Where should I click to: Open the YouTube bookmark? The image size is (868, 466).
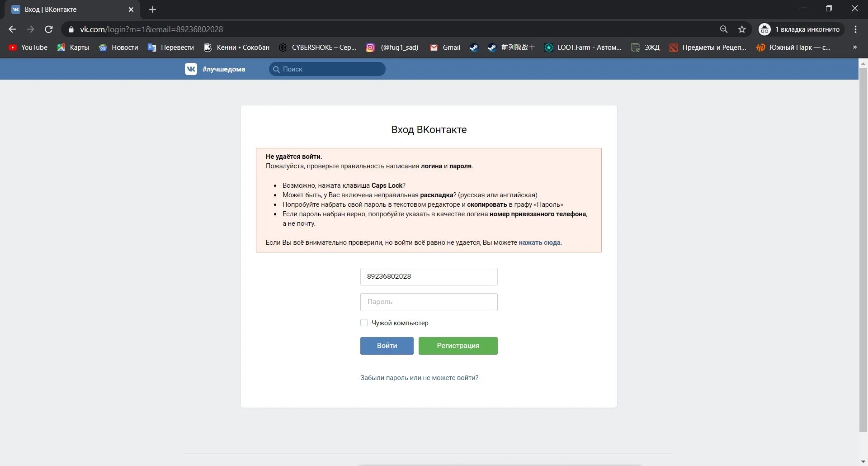[x=28, y=48]
